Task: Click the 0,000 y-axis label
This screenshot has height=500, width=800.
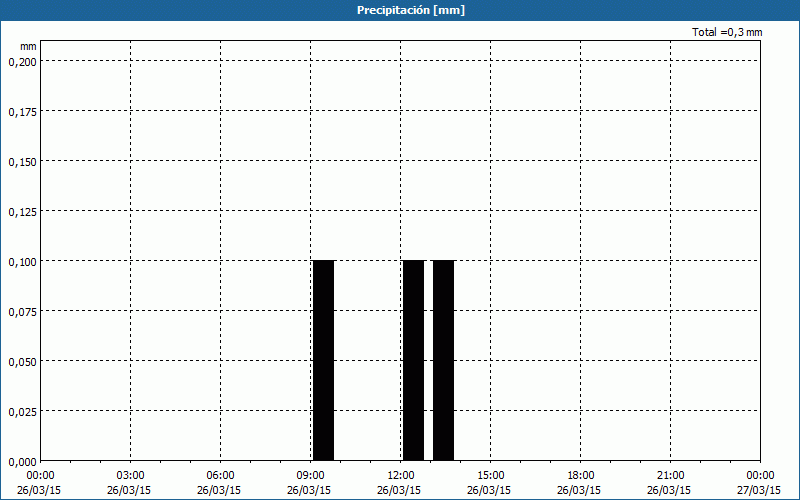Action: point(22,462)
